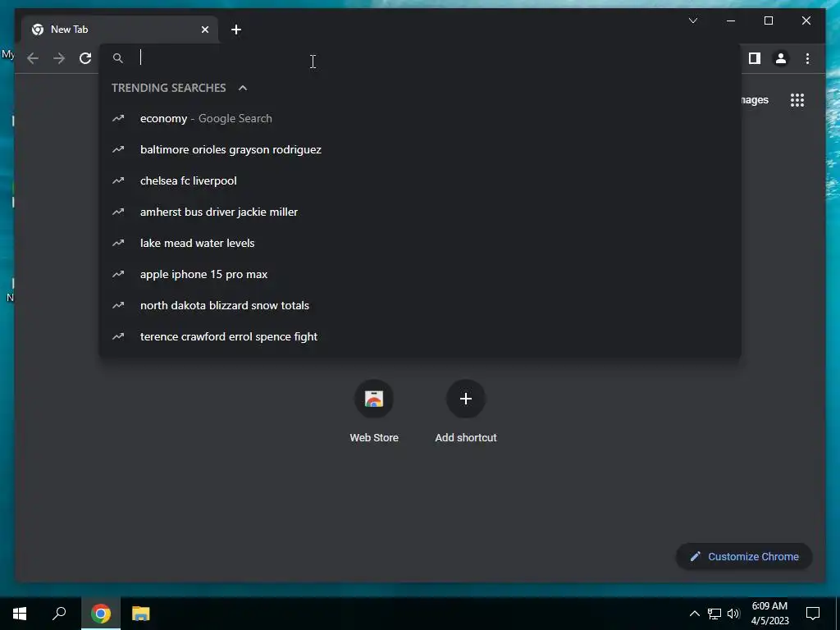Open a new tab with plus button

point(236,30)
